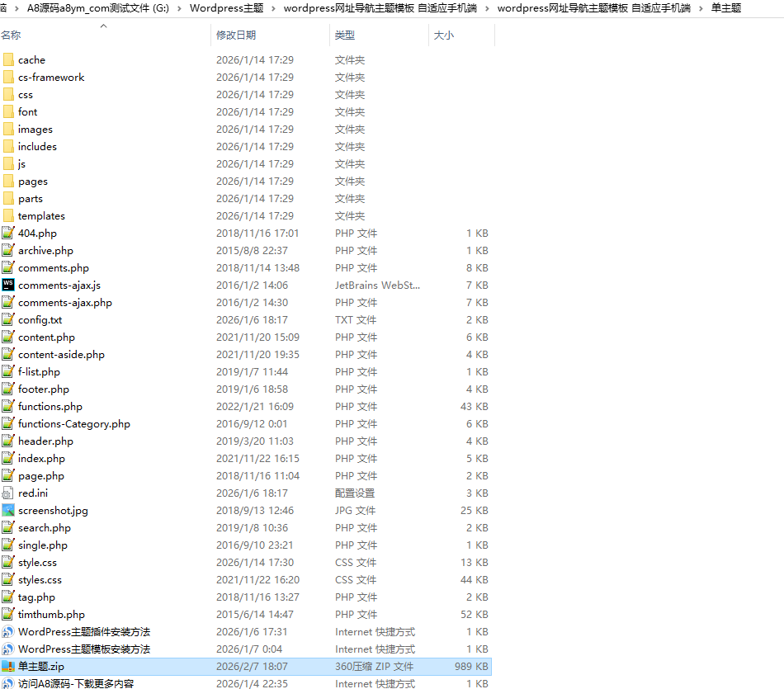Click the WordPress主题插件安装方法 shortcut icon
The width and height of the screenshot is (784, 689).
pos(8,631)
